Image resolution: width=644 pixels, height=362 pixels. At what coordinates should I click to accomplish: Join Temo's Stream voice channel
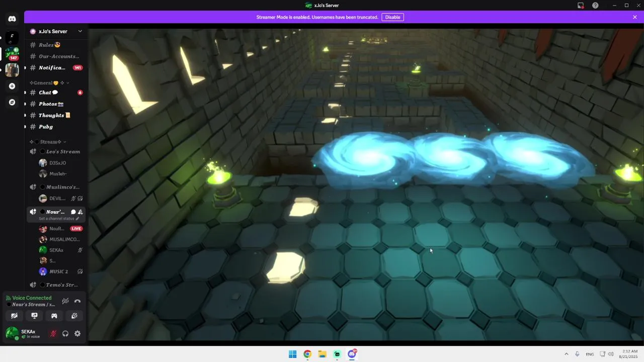coord(56,285)
